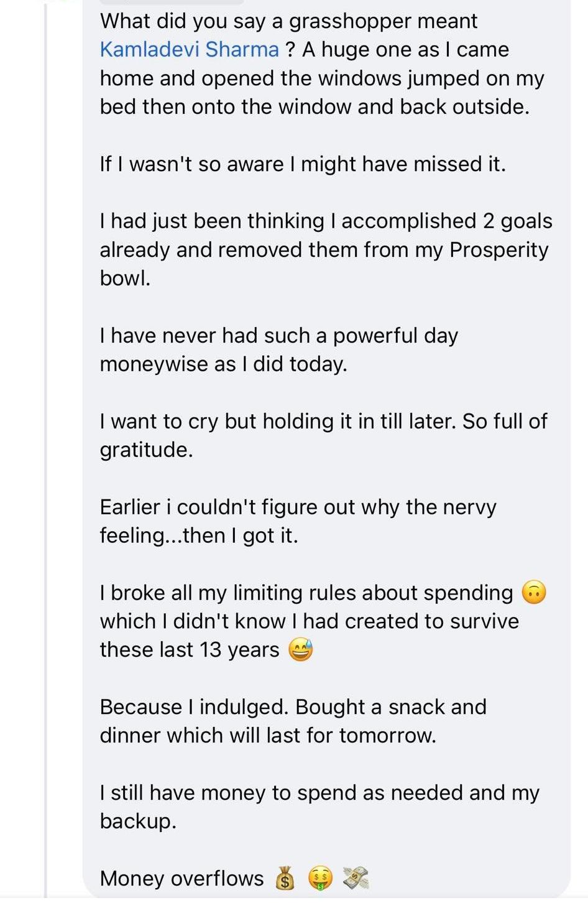Click the 'broke all my limiting rules' line
The height and width of the screenshot is (903, 588).
pos(306,593)
